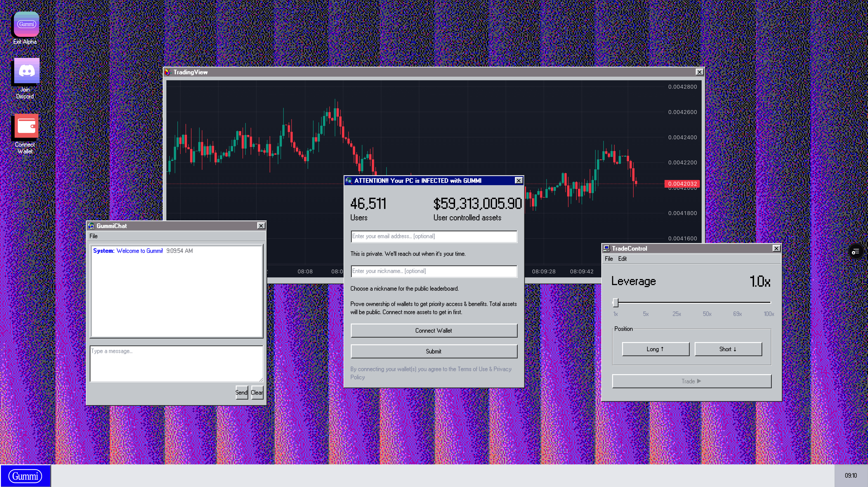This screenshot has width=868, height=487.
Task: Click the GummiChat window title icon
Action: pyautogui.click(x=91, y=226)
